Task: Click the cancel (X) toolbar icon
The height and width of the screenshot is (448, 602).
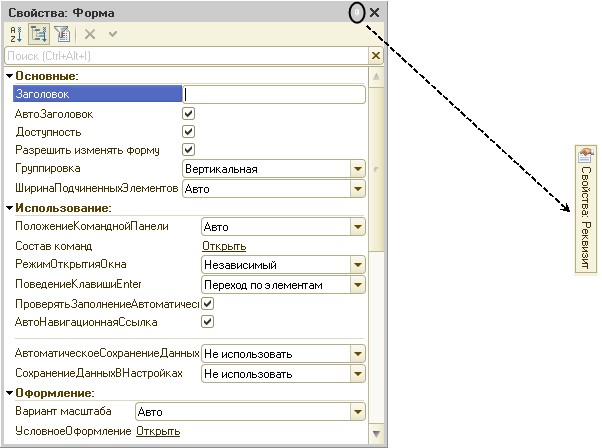Action: 89,33
